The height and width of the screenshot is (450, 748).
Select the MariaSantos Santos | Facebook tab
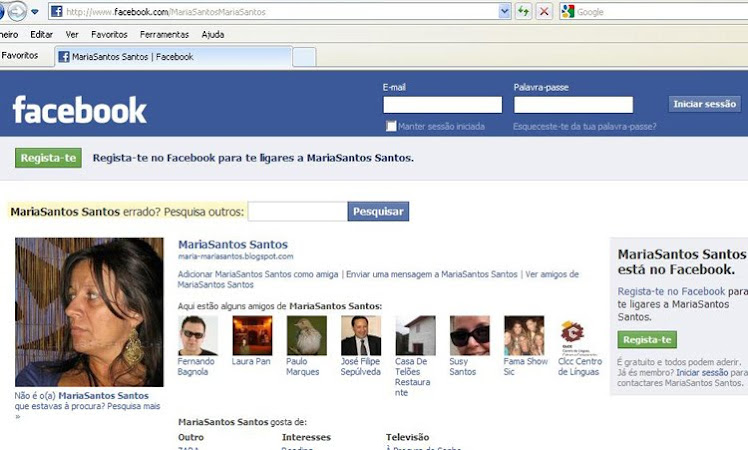click(173, 57)
